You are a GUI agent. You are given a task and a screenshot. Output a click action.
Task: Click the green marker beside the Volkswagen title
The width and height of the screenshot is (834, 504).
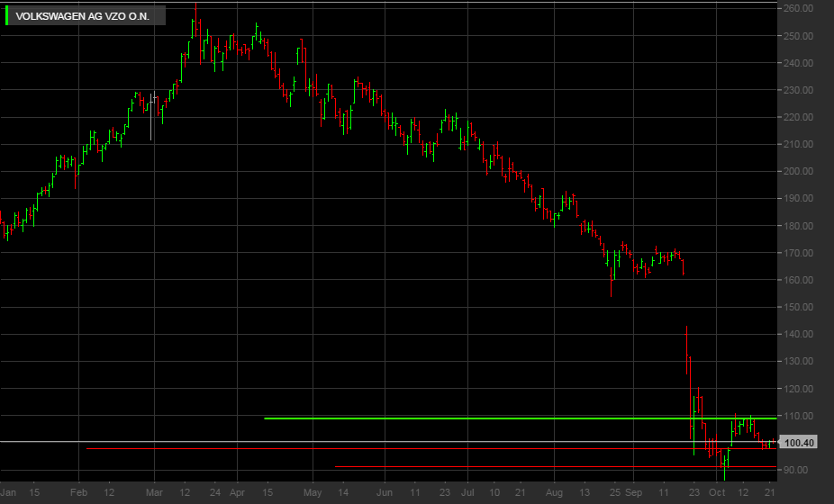8,16
